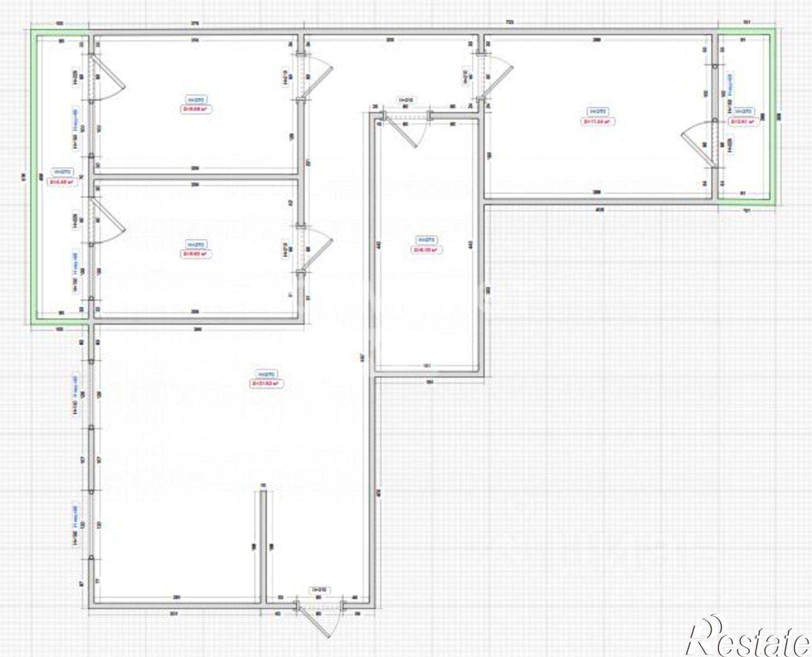Click the balcony door in the top-left room

(x=107, y=78)
